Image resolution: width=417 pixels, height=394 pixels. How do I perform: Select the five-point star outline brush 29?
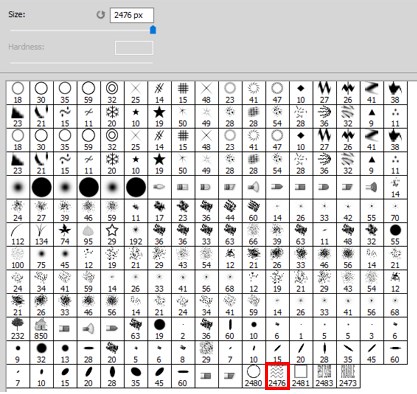tap(112, 234)
